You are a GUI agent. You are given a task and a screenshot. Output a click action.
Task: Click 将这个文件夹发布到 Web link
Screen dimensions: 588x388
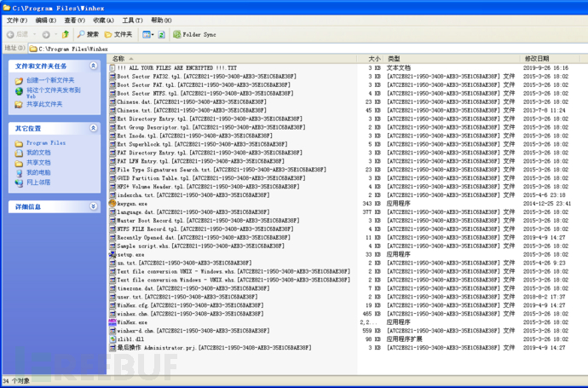pyautogui.click(x=53, y=93)
